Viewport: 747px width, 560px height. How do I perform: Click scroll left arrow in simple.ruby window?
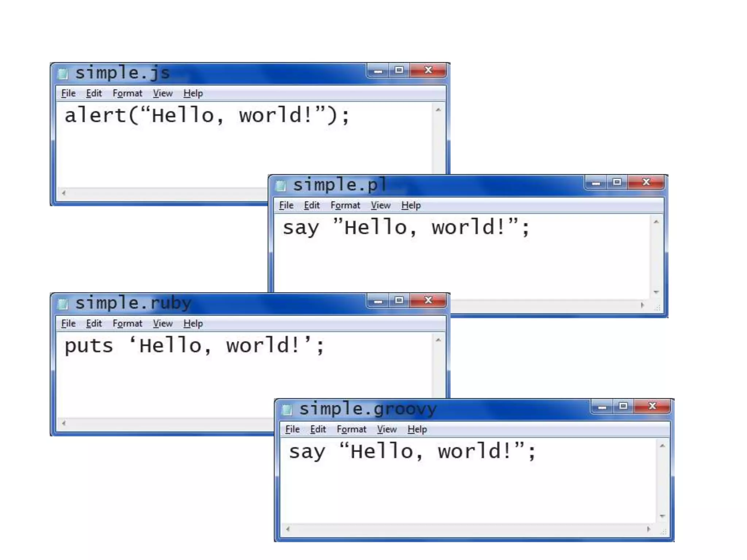(x=64, y=423)
